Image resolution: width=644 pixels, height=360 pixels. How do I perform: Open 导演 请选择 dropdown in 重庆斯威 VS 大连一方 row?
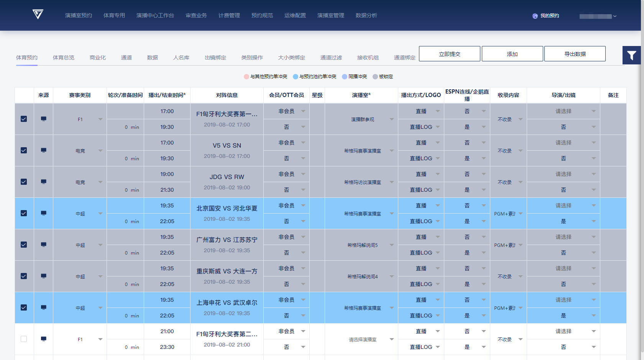[563, 268]
